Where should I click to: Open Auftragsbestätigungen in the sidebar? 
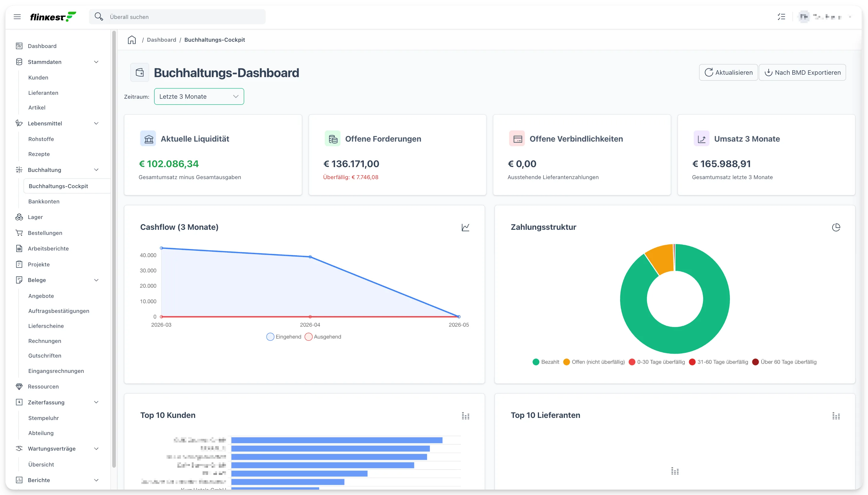point(59,311)
